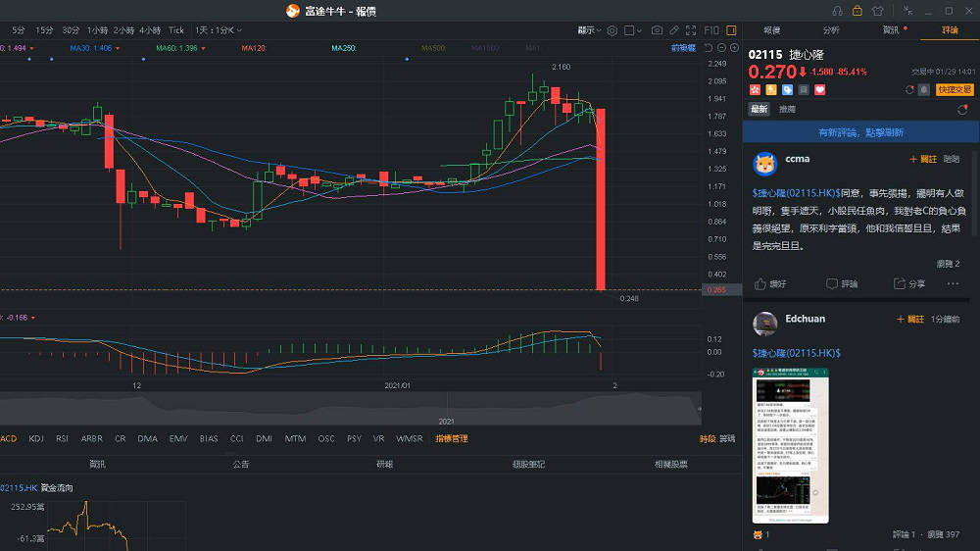Toggle the orange side panel icon
The image size is (980, 551).
731,30
